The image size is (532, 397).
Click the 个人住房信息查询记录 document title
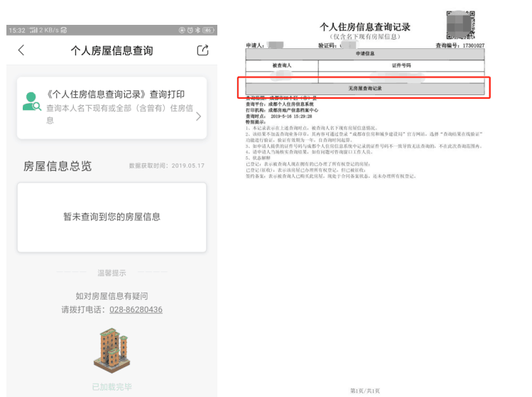[x=365, y=27]
